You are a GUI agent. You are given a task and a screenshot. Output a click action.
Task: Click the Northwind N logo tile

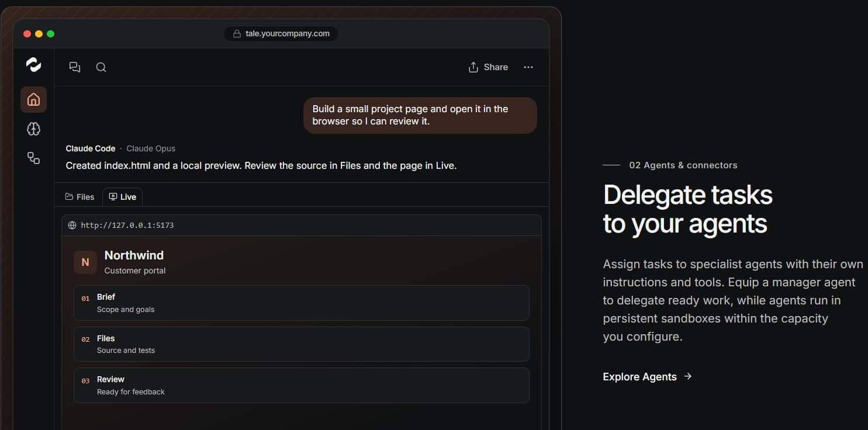[85, 262]
